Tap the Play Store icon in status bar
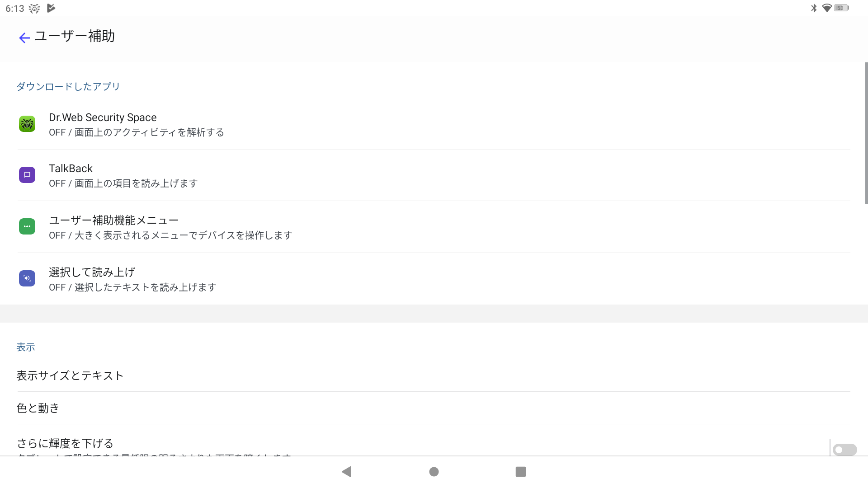Screen dimensions: 868x488 [x=51, y=8]
